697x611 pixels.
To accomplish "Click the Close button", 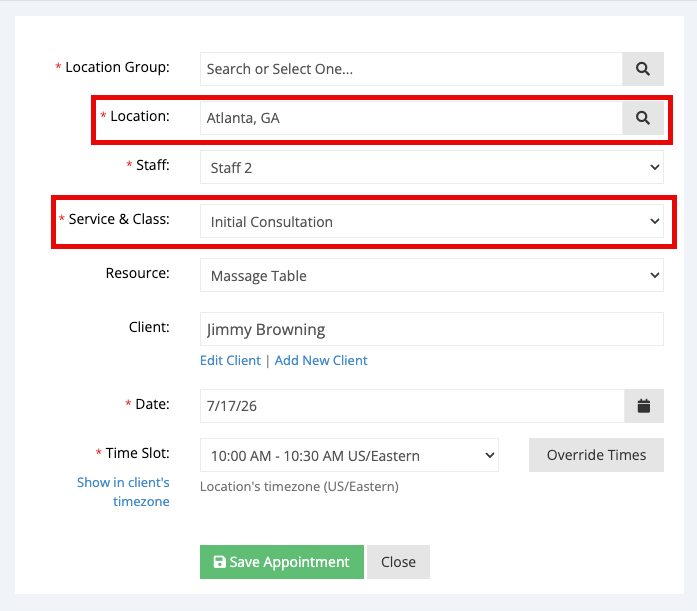I will click(x=398, y=562).
